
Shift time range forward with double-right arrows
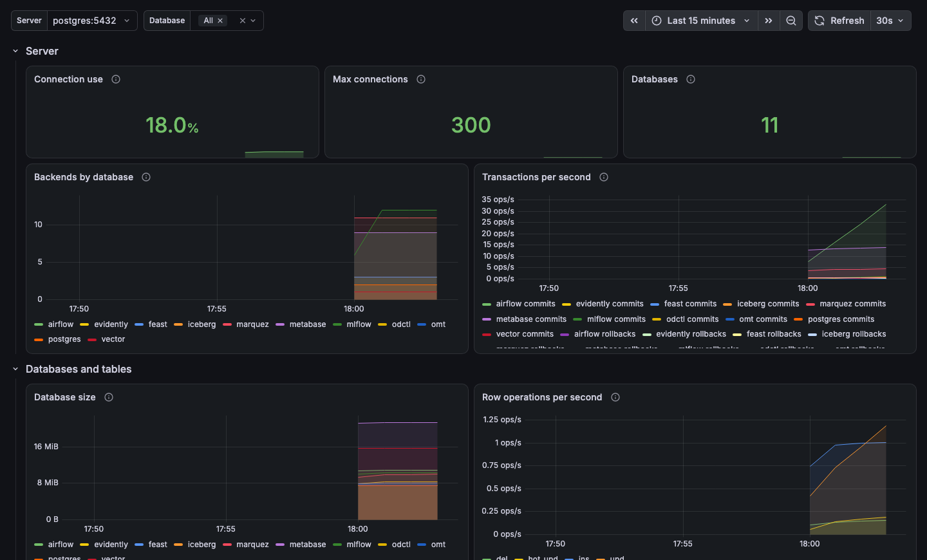pyautogui.click(x=769, y=21)
